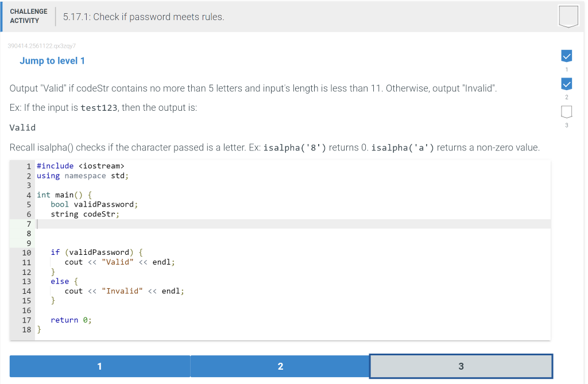This screenshot has width=588, height=384.
Task: Click the checkmark inside the level 2 badge
Action: tap(567, 84)
